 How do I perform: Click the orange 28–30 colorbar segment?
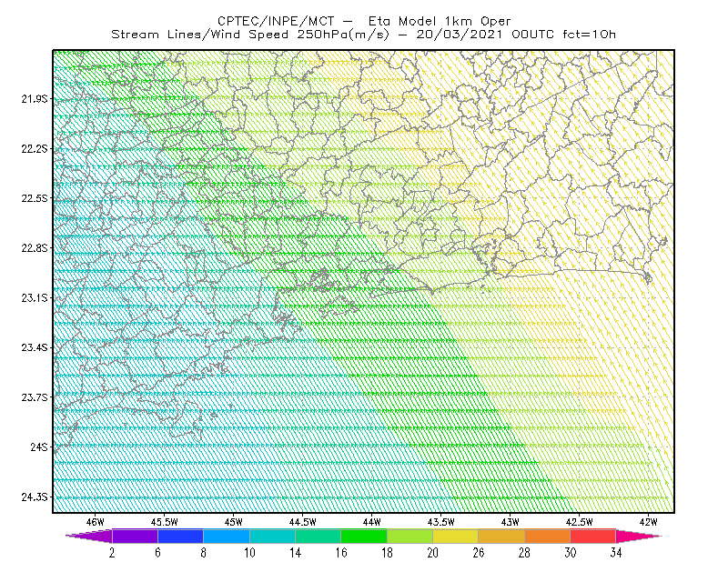pyautogui.click(x=548, y=536)
